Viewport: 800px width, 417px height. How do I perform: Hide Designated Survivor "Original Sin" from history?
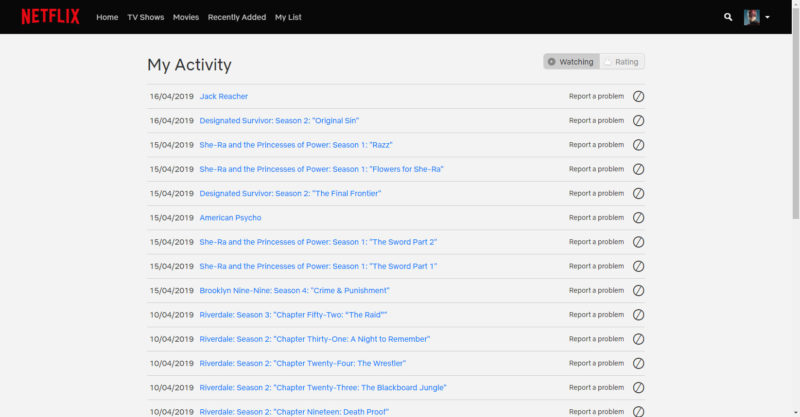tap(638, 120)
